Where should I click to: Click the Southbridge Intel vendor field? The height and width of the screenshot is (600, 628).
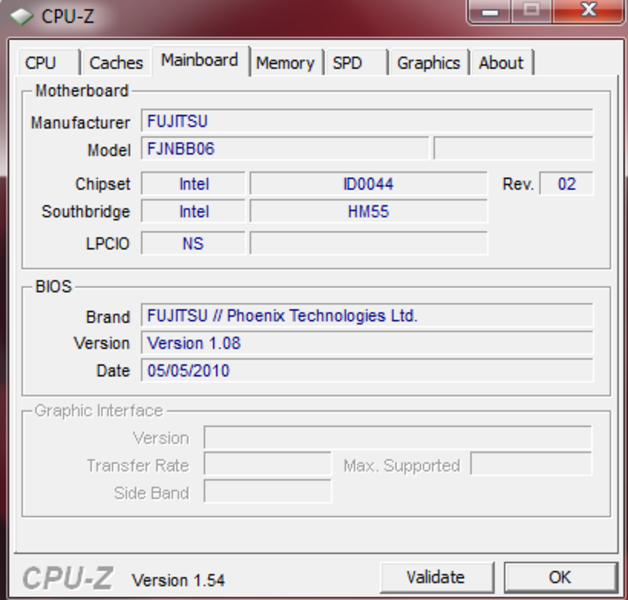[193, 211]
